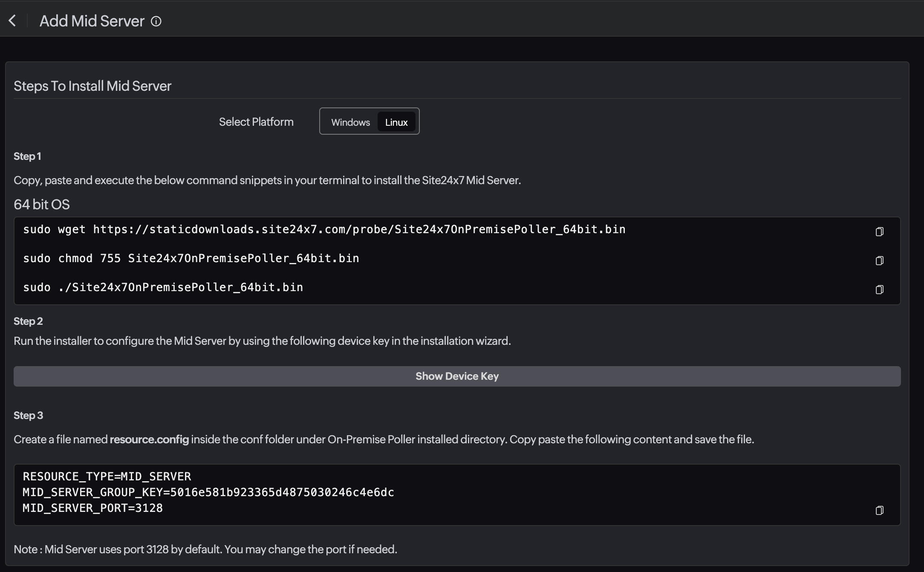Copy the sudo wget download command

coord(879,231)
